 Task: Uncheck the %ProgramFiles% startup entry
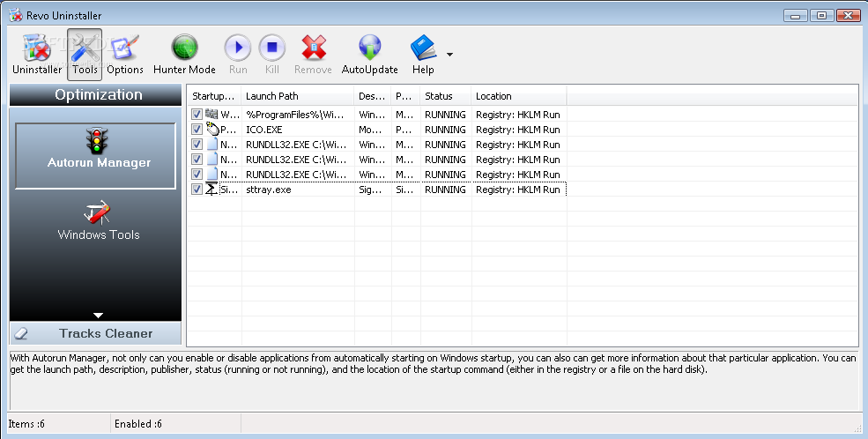(197, 114)
